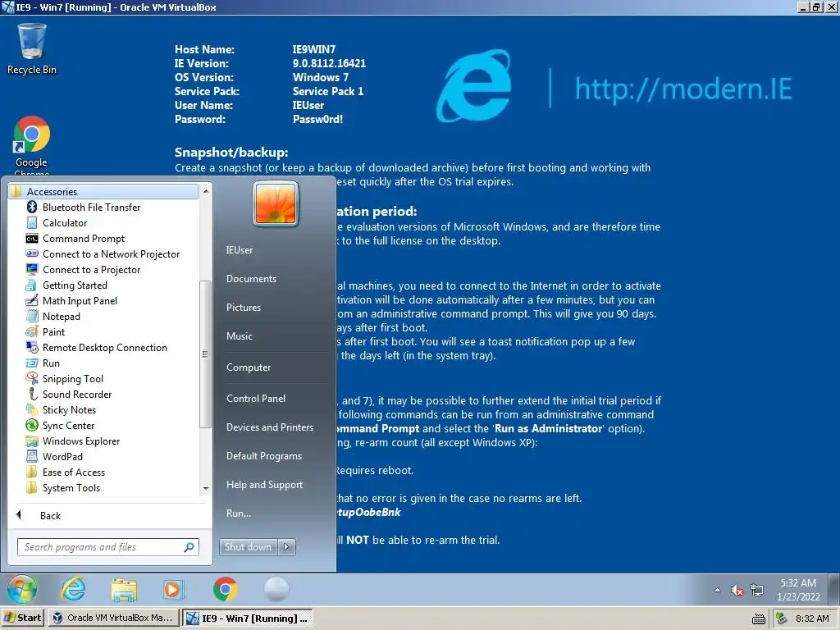Click the user account picture in Start menu

tap(276, 203)
